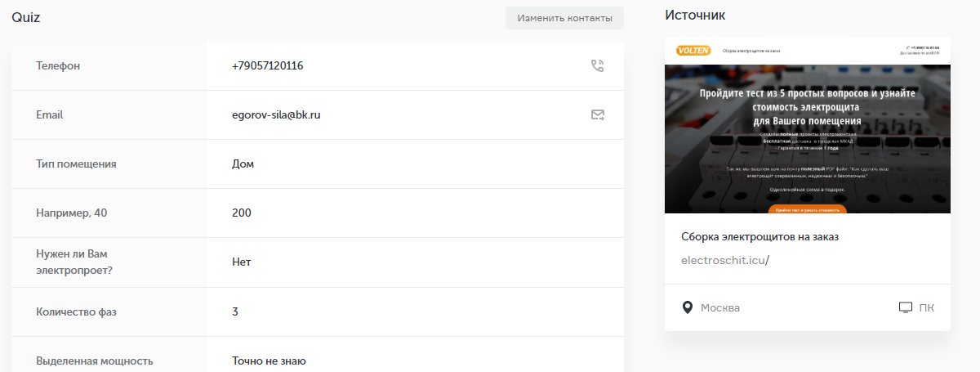Select the Тип помещения row label
980x372 pixels.
[76, 164]
